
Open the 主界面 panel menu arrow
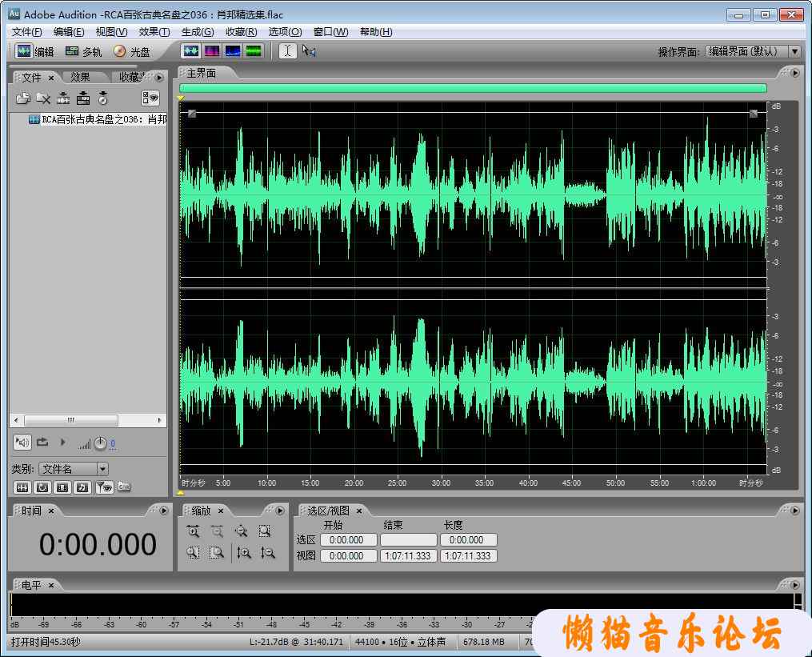(795, 73)
